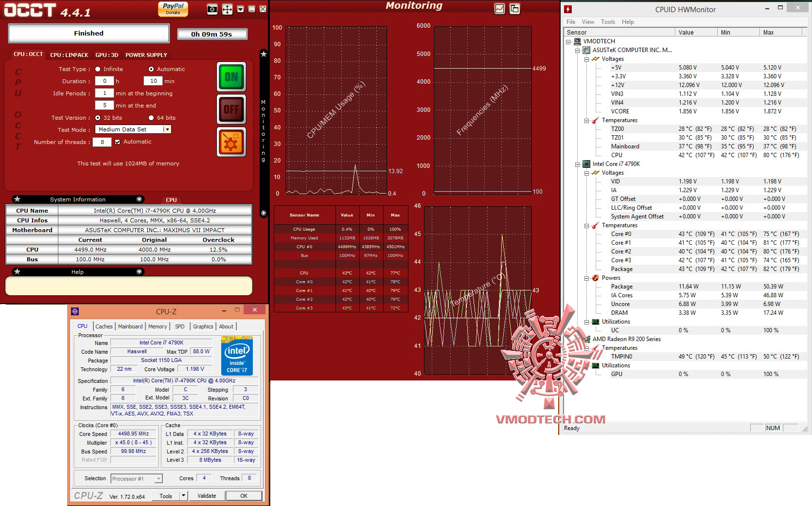This screenshot has width=812, height=506.
Task: Click the star icon beside System Information
Action: tap(17, 199)
